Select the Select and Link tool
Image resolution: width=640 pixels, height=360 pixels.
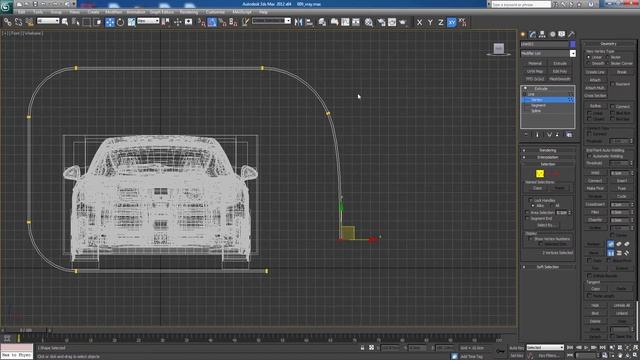pyautogui.click(x=7, y=22)
